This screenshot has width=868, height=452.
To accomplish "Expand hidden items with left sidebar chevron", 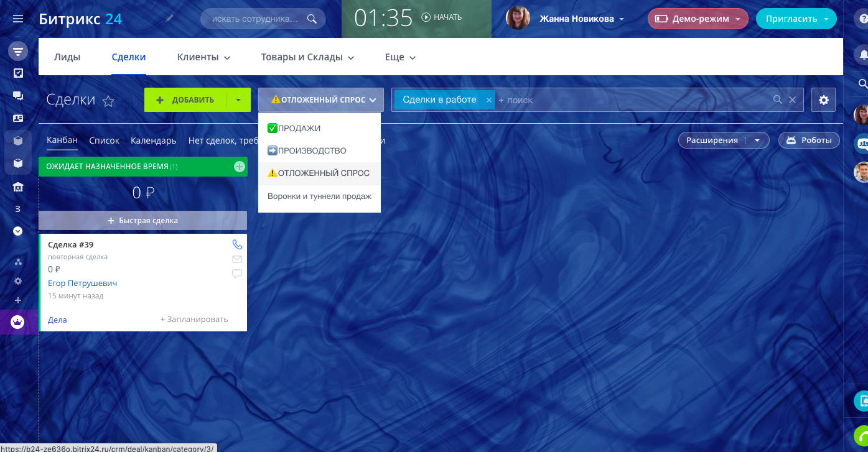I will point(18,231).
